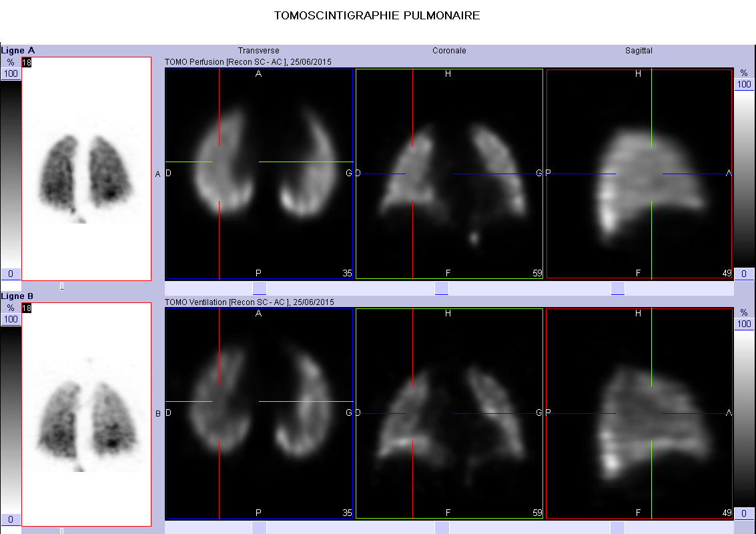Click the Ligne B lower threshold value 0
Screen dimensions: 756x534
pos(11,519)
